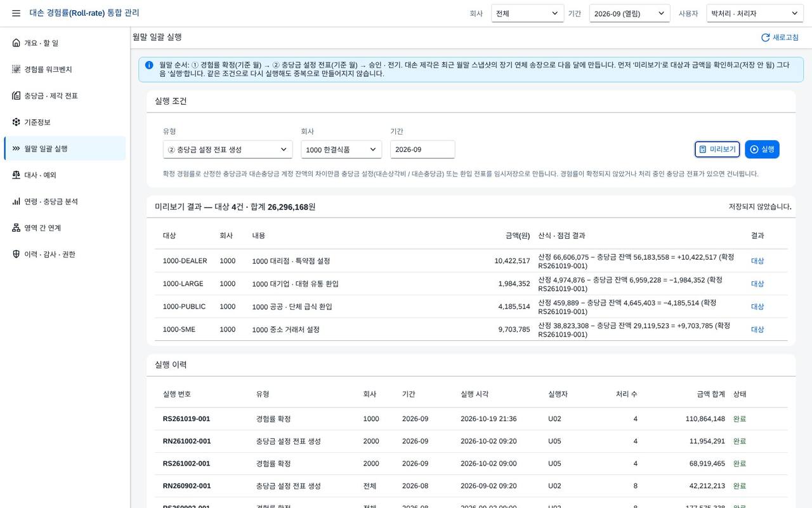This screenshot has height=508, width=812.
Task: Click the document icon inside 미리보기 button
Action: point(702,149)
